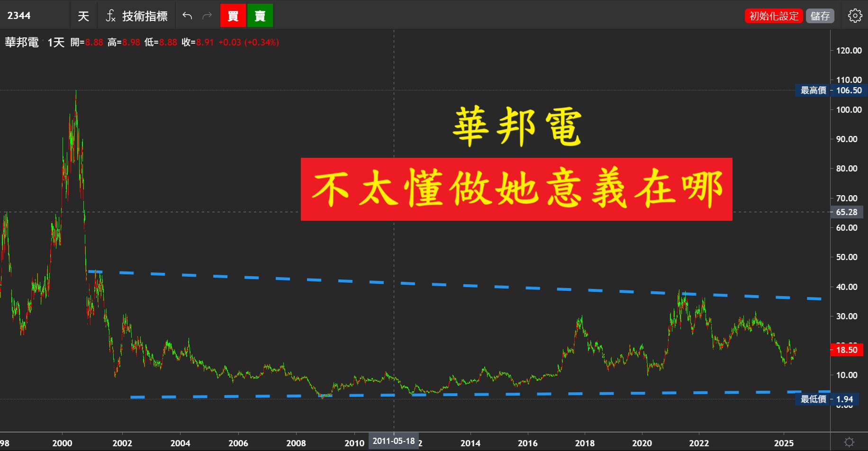Click the 開=8.88 open value in legend
Screen dimensions: 868x451
tap(87, 42)
